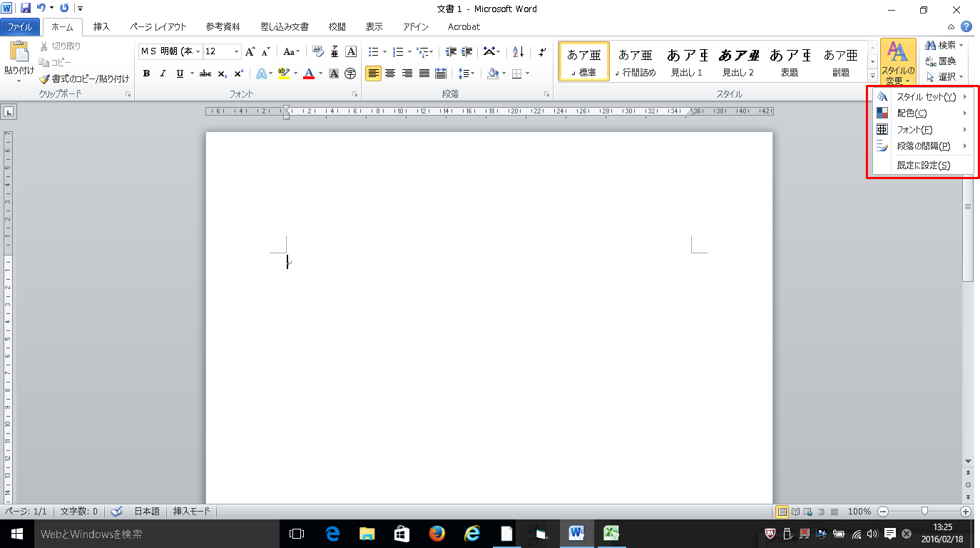Switch to the ページ レイアウト tab
This screenshot has width=980, height=548.
tap(158, 27)
